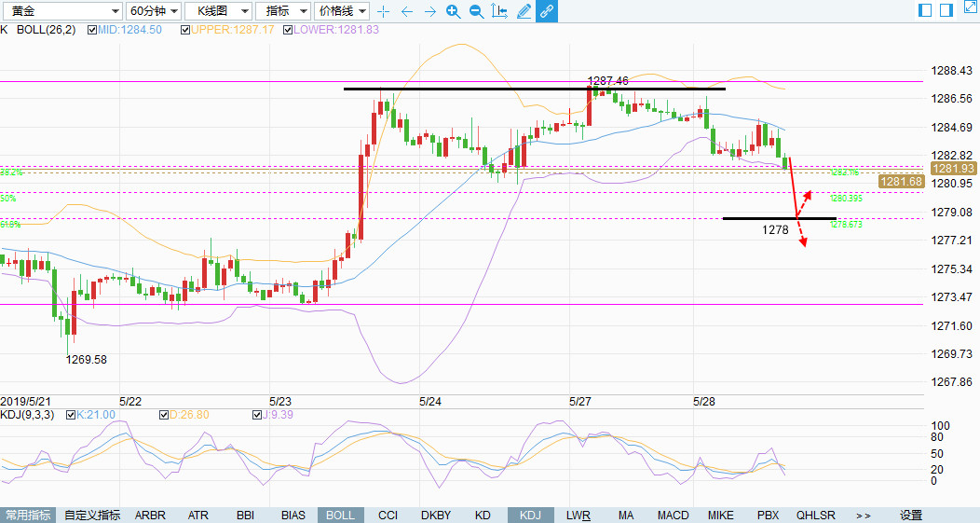Toggle the left sidebar panel layout icon

[925, 10]
